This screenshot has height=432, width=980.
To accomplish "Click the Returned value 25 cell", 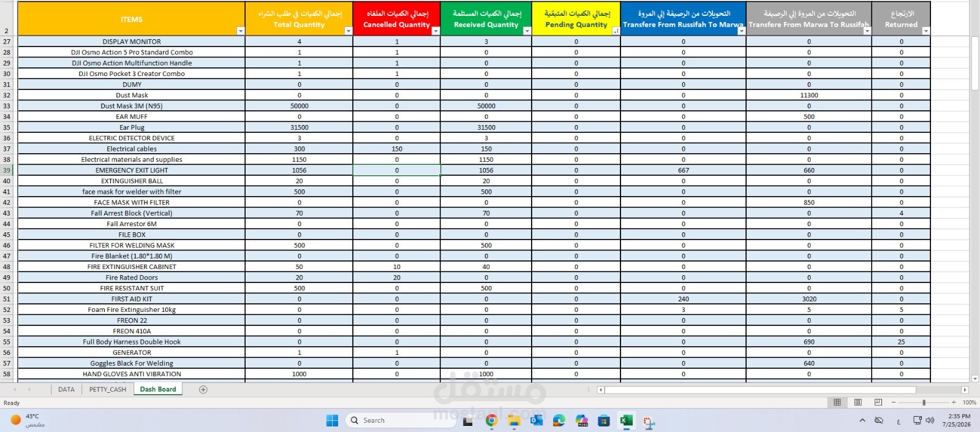I will pos(901,342).
